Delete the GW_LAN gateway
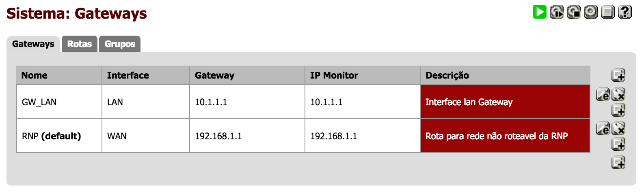The image size is (644, 194). pyautogui.click(x=618, y=95)
